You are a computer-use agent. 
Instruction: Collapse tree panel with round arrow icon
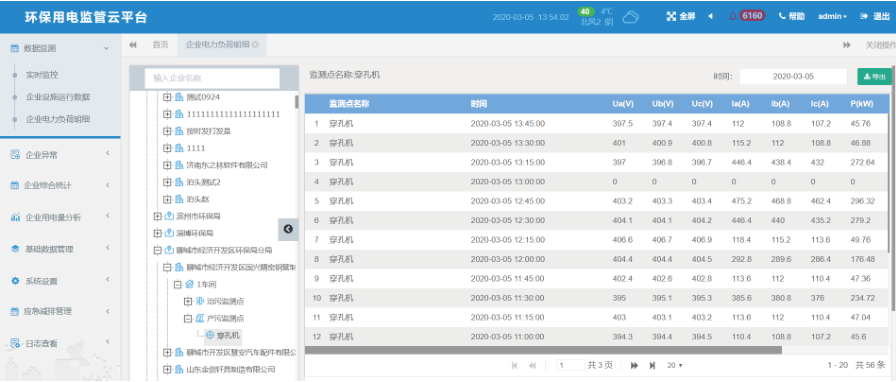(288, 229)
